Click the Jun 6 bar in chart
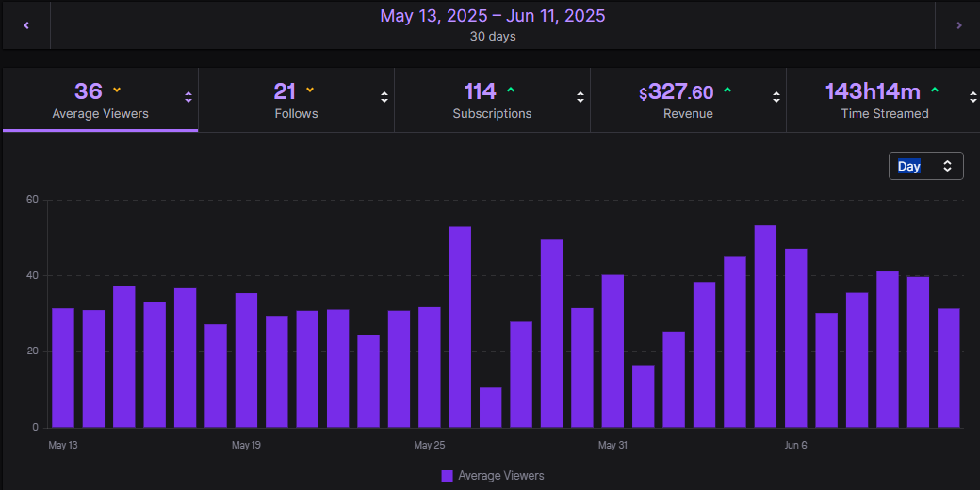Viewport: 980px width, 490px height. pyautogui.click(x=795, y=338)
